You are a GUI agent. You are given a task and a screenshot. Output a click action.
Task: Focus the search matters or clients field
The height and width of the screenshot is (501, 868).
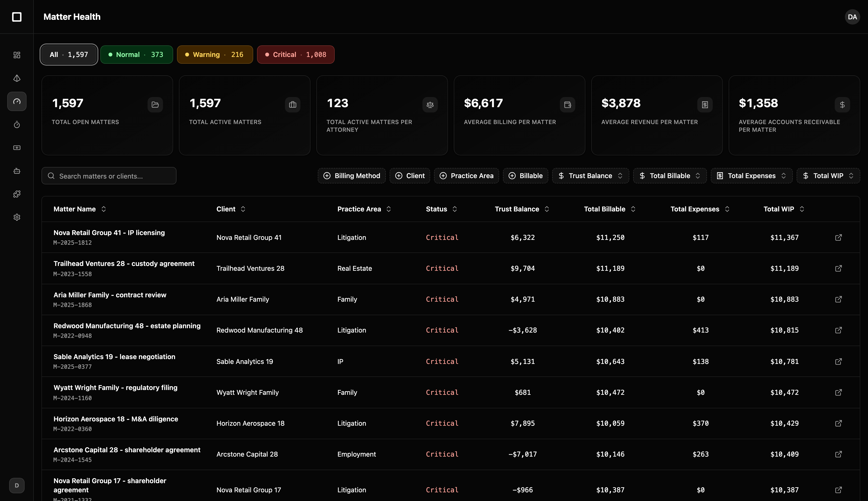tap(109, 176)
